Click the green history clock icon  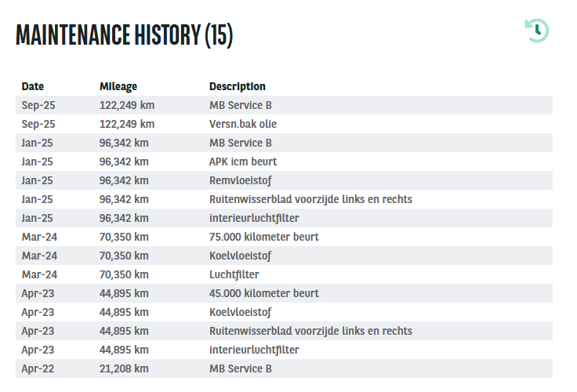[x=536, y=31]
